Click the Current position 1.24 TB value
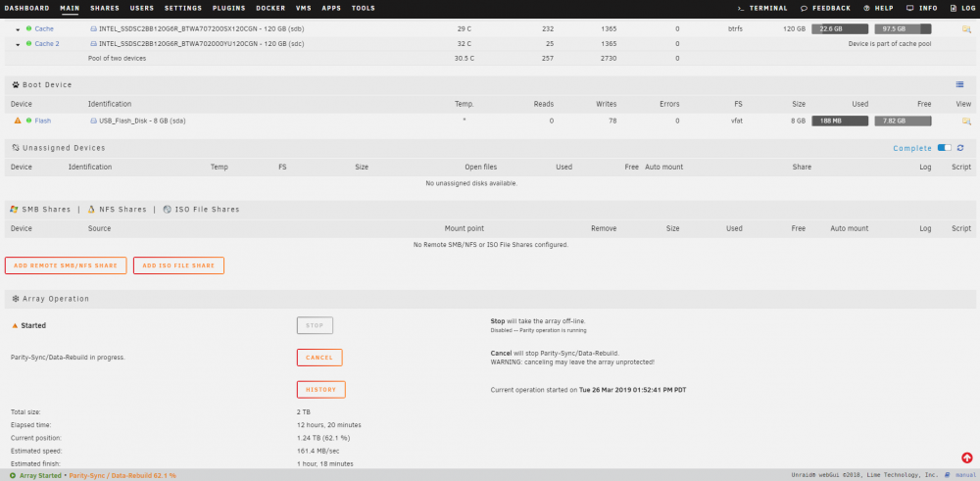The width and height of the screenshot is (980, 481). coord(323,438)
